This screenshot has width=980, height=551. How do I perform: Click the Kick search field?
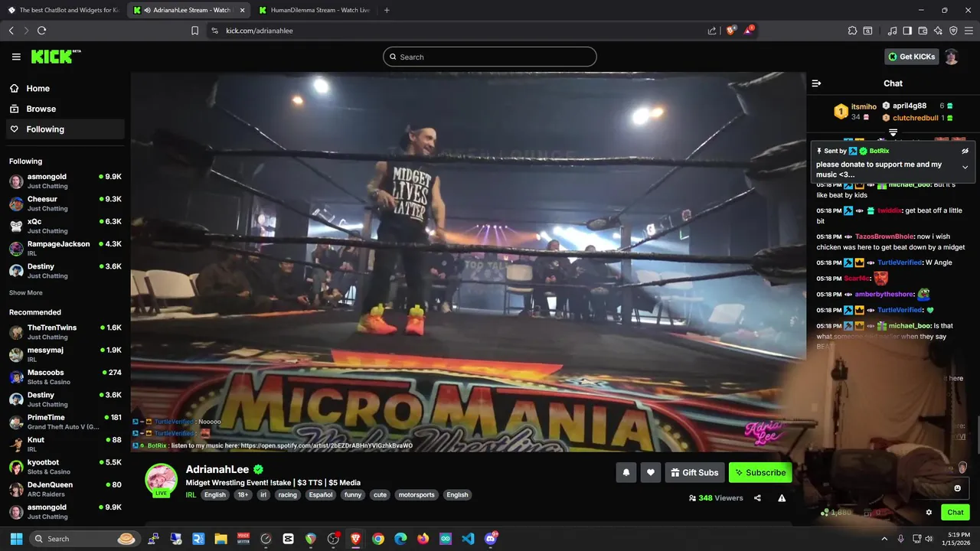(490, 57)
